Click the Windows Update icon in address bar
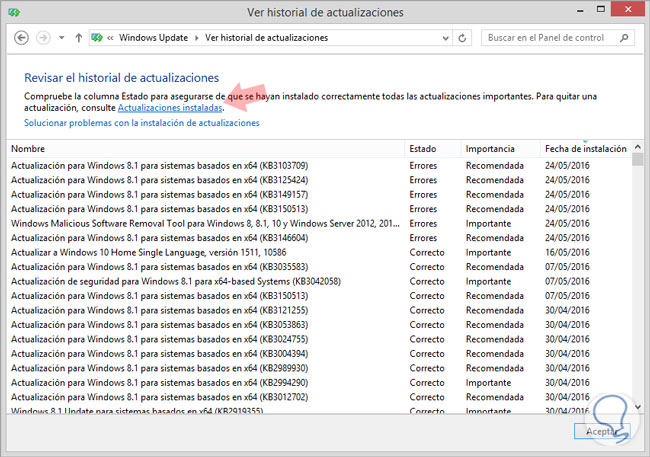The height and width of the screenshot is (457, 650). [x=97, y=38]
